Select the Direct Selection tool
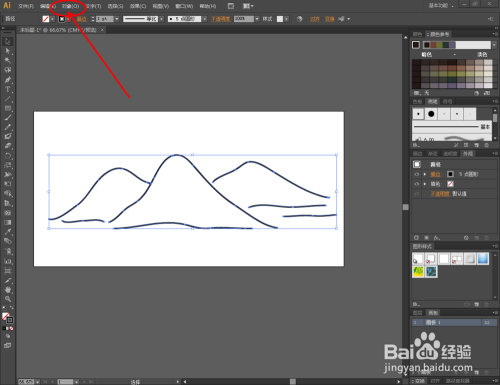Image resolution: width=500 pixels, height=385 pixels. pyautogui.click(x=8, y=51)
